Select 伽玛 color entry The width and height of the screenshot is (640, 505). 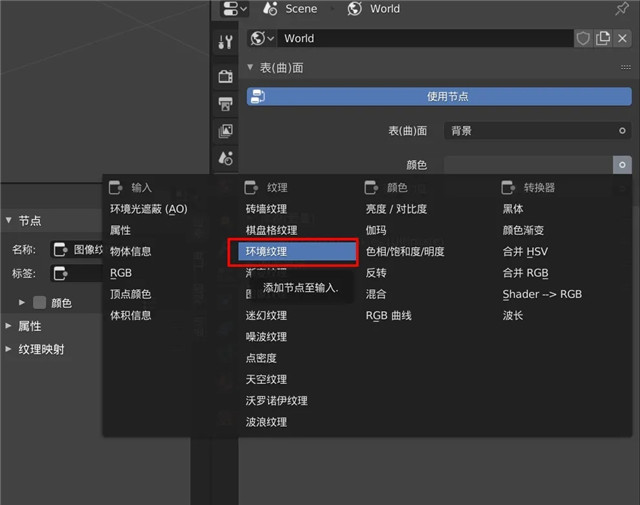coord(376,230)
